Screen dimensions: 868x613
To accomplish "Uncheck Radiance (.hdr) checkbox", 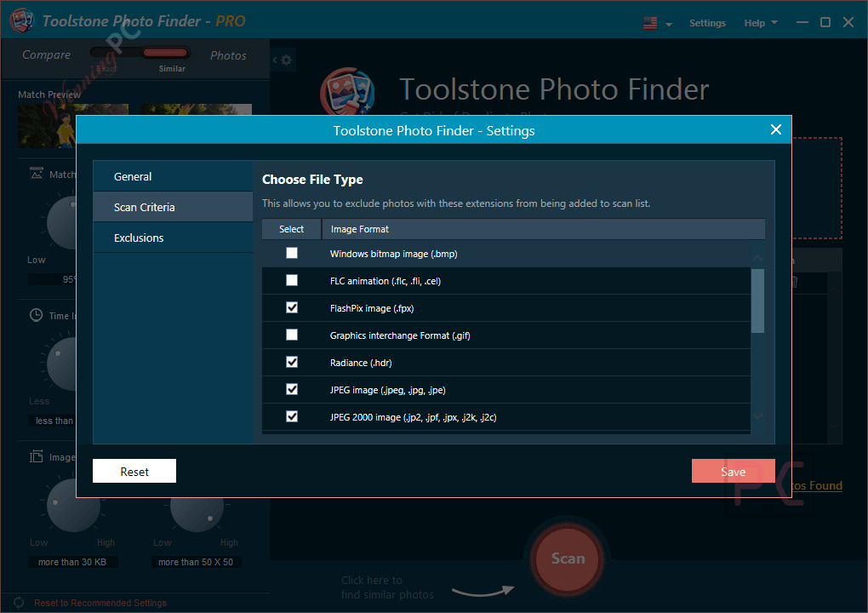I will 292,362.
